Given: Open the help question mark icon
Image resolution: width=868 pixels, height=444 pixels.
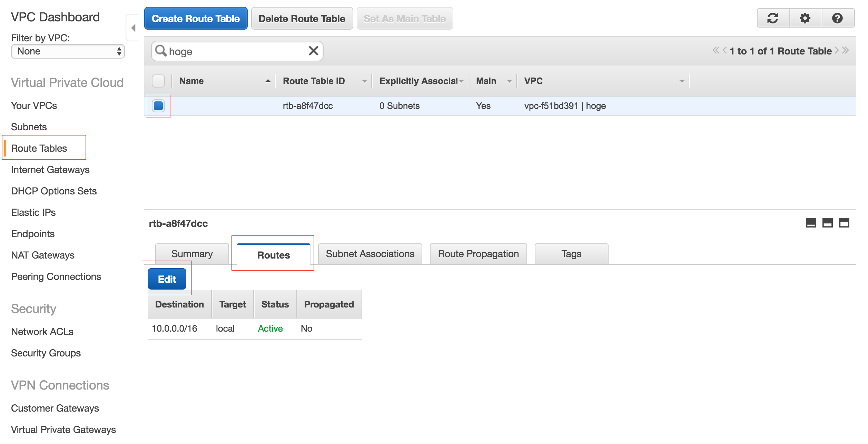Looking at the screenshot, I should (837, 18).
